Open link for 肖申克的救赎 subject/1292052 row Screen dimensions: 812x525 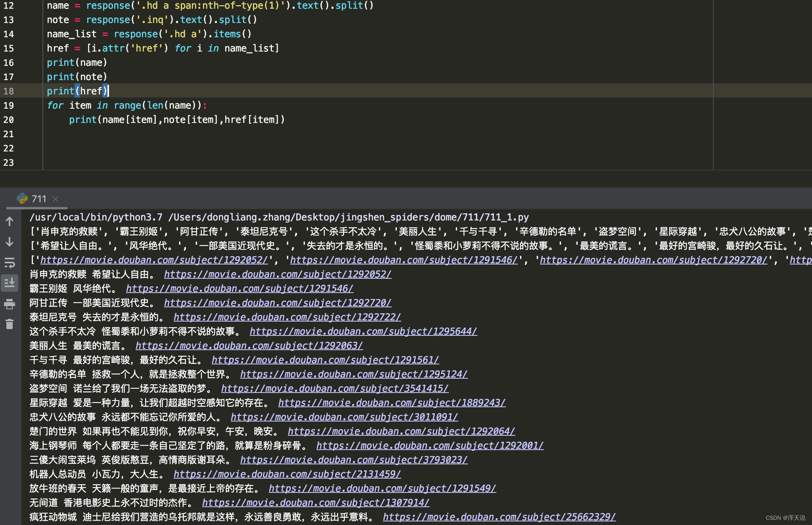[x=278, y=274]
